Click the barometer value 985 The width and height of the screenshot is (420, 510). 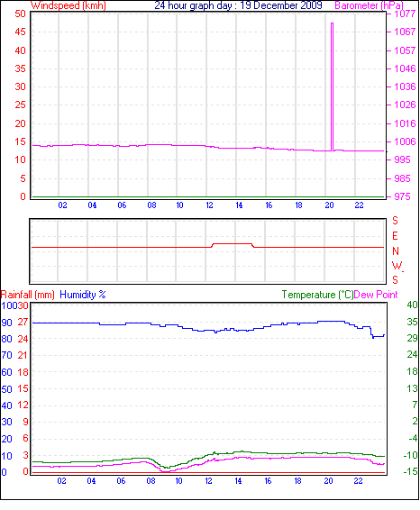[403, 178]
